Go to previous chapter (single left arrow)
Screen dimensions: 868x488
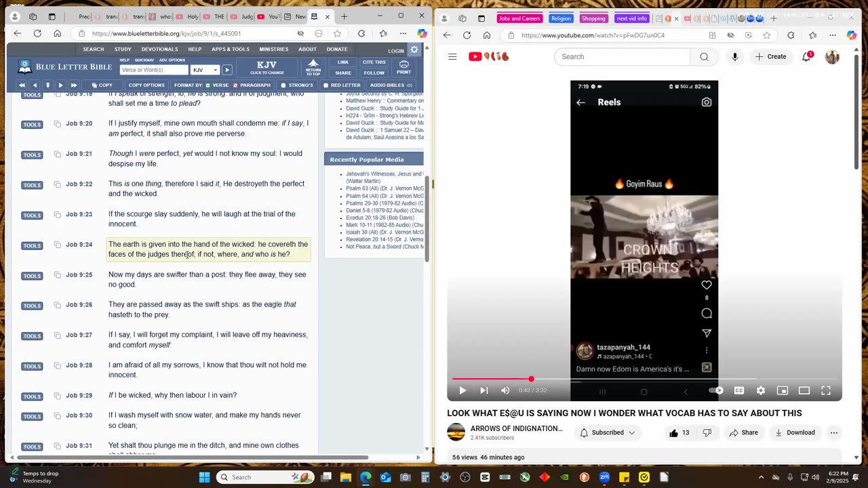tap(35, 85)
